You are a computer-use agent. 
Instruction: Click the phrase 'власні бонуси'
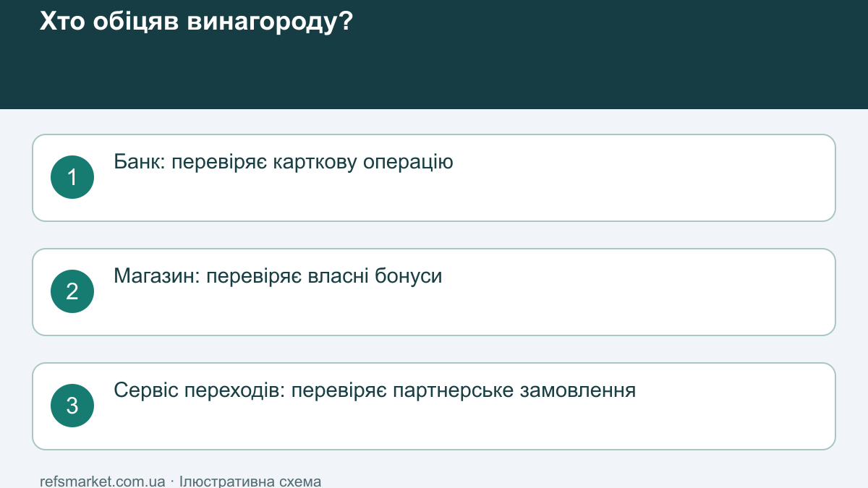[x=375, y=276]
